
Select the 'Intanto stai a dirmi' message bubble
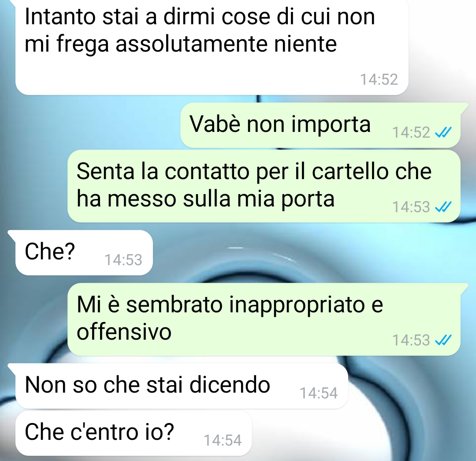pos(212,47)
